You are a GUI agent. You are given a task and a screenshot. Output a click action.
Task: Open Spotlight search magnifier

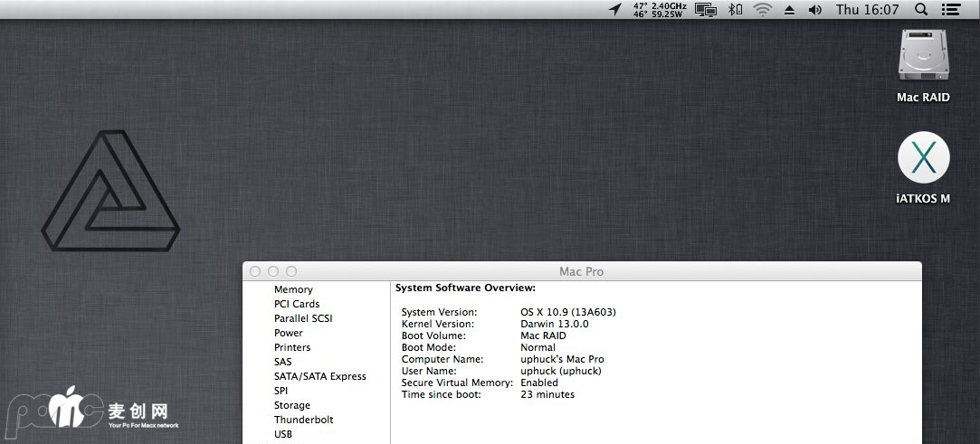(921, 10)
